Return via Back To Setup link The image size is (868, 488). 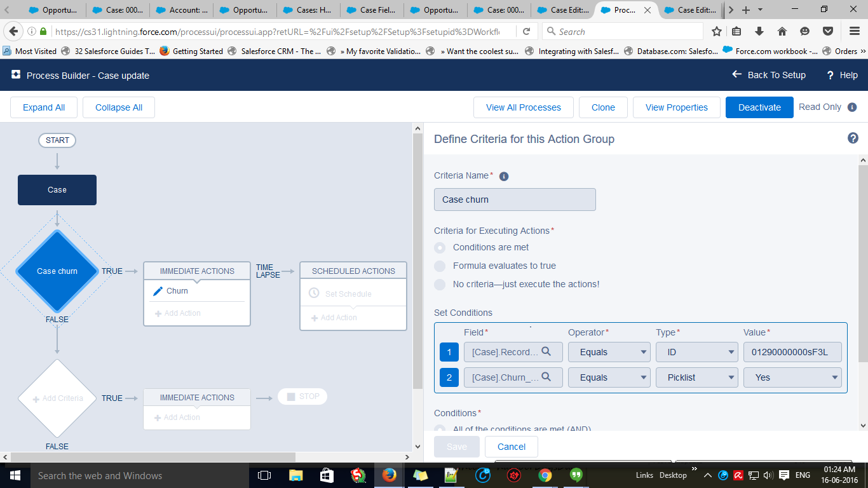pos(769,75)
